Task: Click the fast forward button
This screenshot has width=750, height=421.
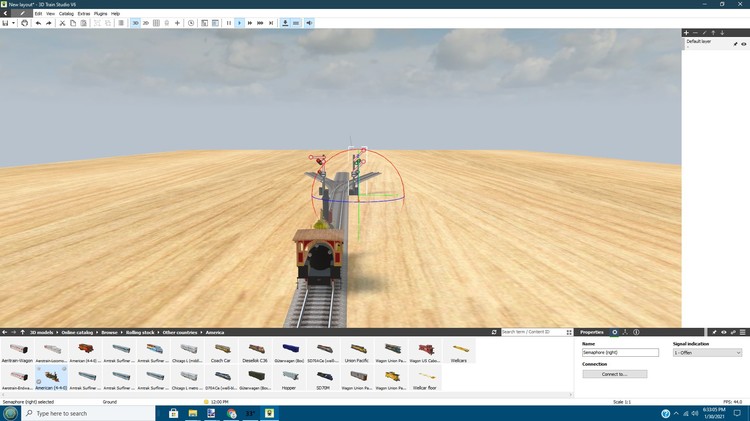Action: click(x=250, y=23)
